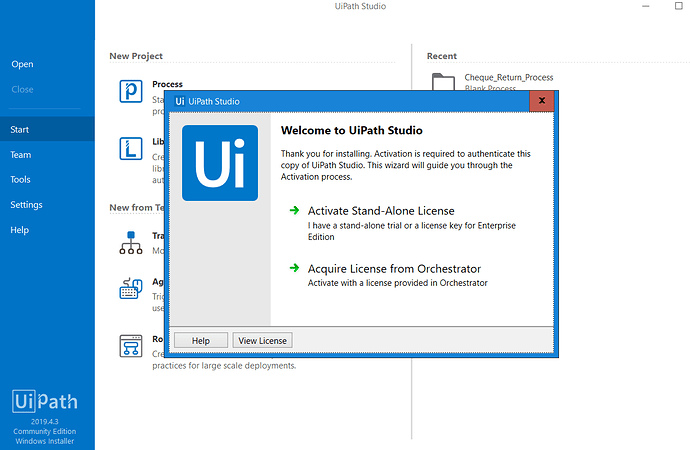Click the View License button
Screen dimensions: 690x450
tap(262, 340)
